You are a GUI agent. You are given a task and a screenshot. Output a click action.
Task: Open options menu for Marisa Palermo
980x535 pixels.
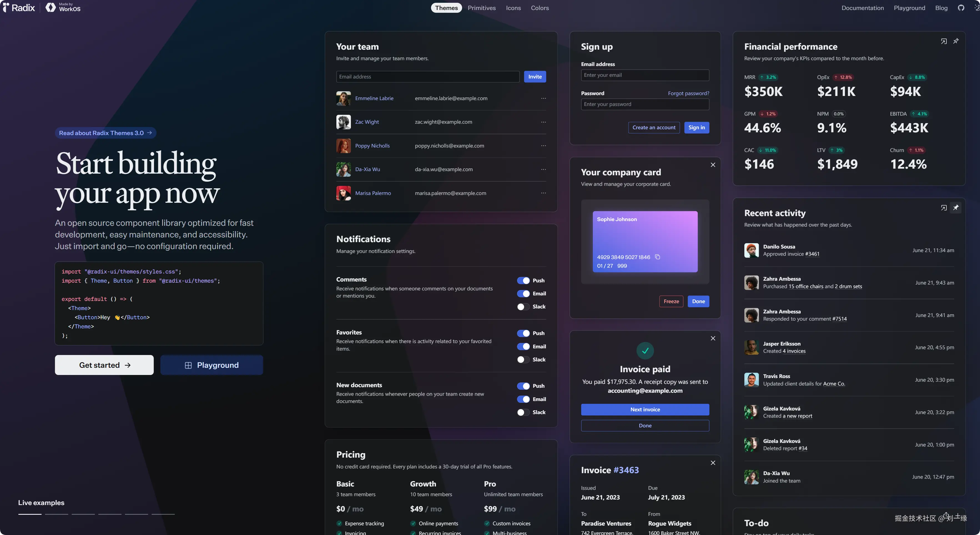[543, 193]
